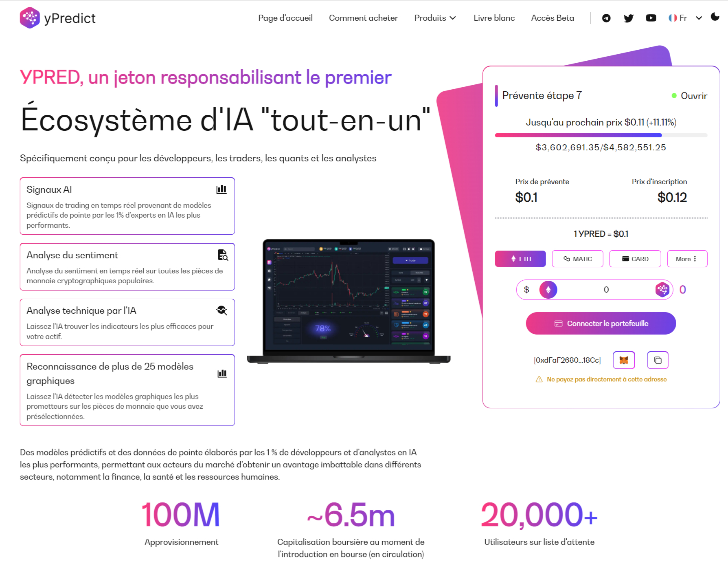Screen dimensions: 728x566
Task: Click the Prix d'inscription $0.12 value
Action: tap(672, 198)
